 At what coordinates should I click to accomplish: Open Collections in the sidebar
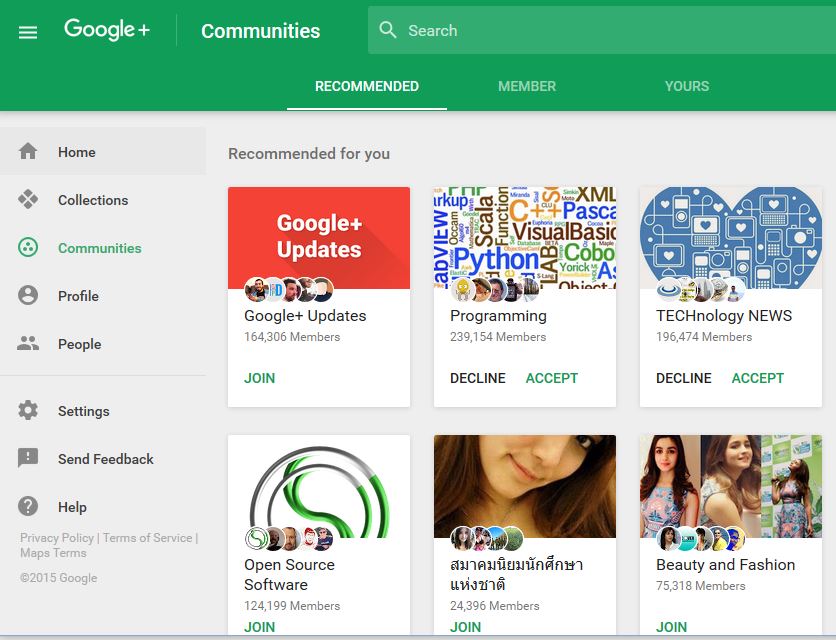click(103, 199)
